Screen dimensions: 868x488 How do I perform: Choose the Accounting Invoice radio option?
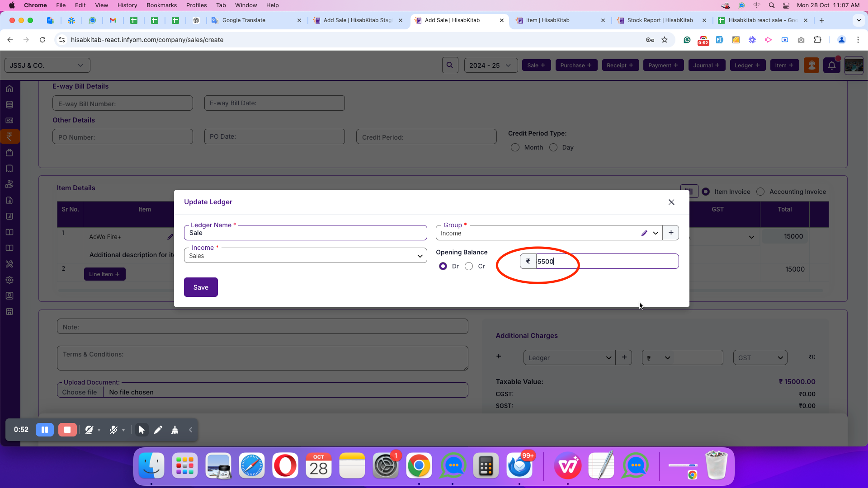761,192
